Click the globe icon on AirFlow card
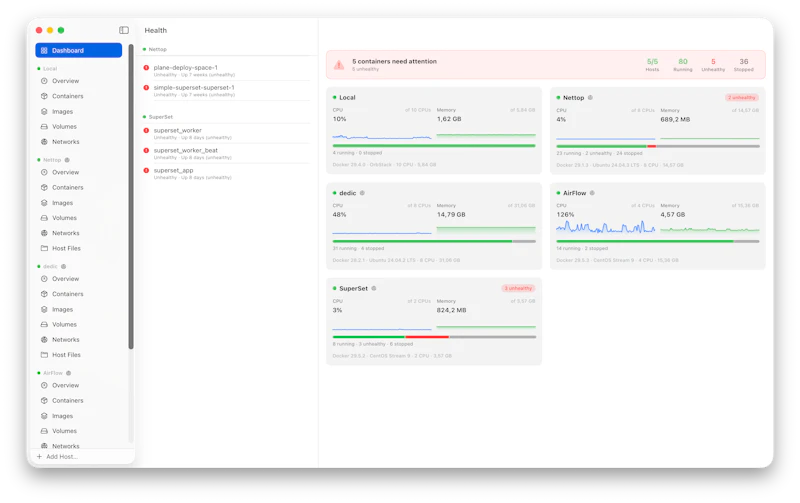 coord(592,193)
